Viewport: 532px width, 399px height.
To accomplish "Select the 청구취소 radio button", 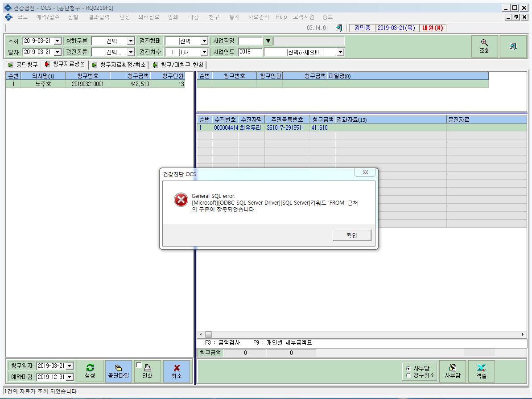I will click(x=408, y=375).
